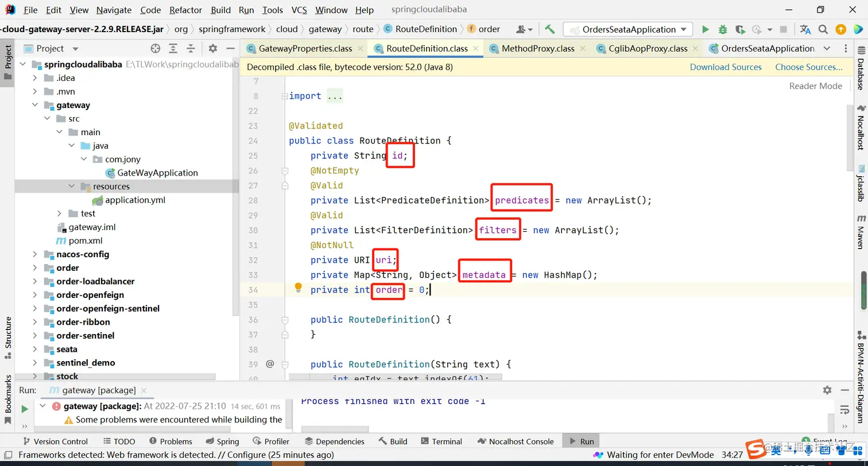Open the Navigate menu

click(114, 10)
